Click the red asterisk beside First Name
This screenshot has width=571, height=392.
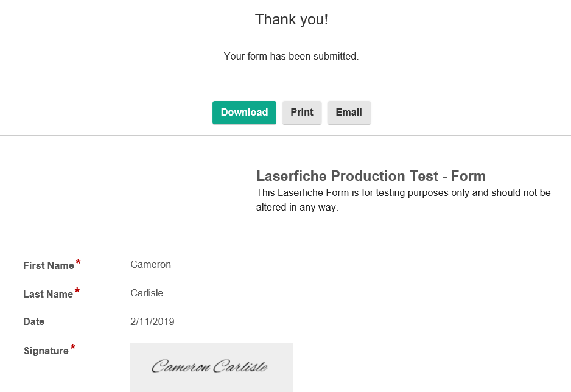coord(78,262)
